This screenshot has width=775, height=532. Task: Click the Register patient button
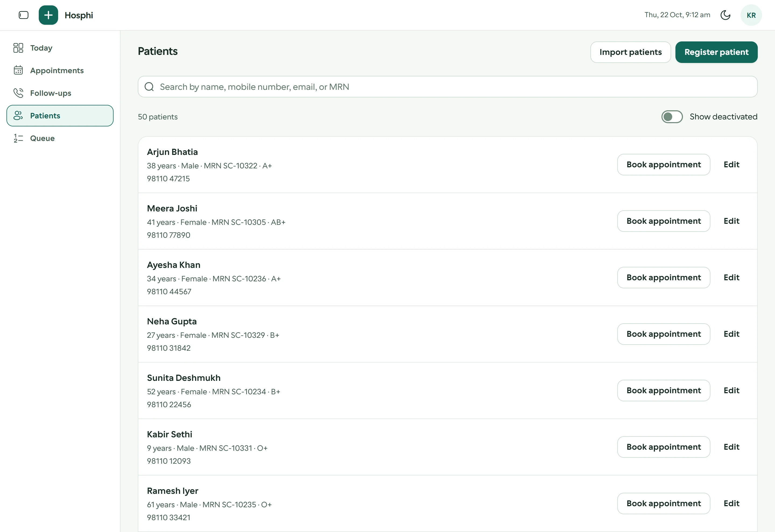[716, 52]
